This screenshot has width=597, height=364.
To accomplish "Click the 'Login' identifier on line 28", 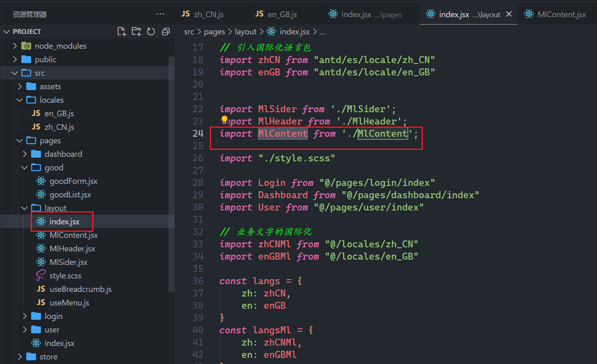I will click(272, 183).
